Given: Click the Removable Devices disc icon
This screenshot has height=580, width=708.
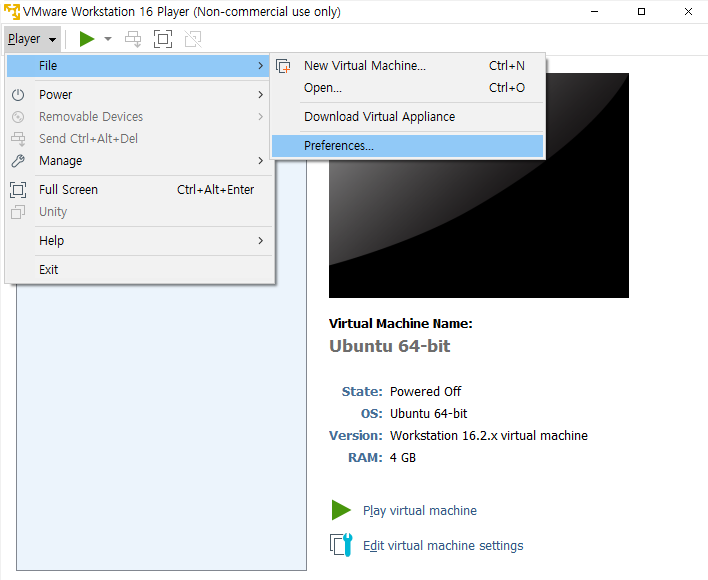Looking at the screenshot, I should pos(18,117).
